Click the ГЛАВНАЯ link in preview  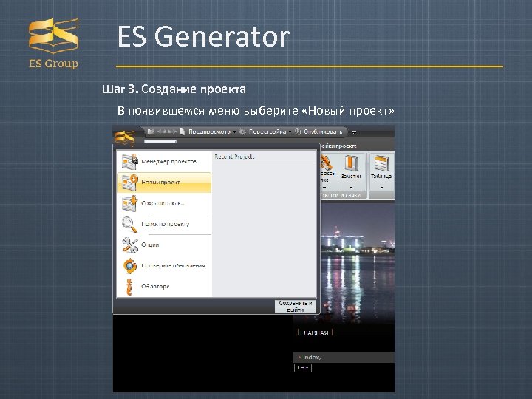pyautogui.click(x=315, y=332)
